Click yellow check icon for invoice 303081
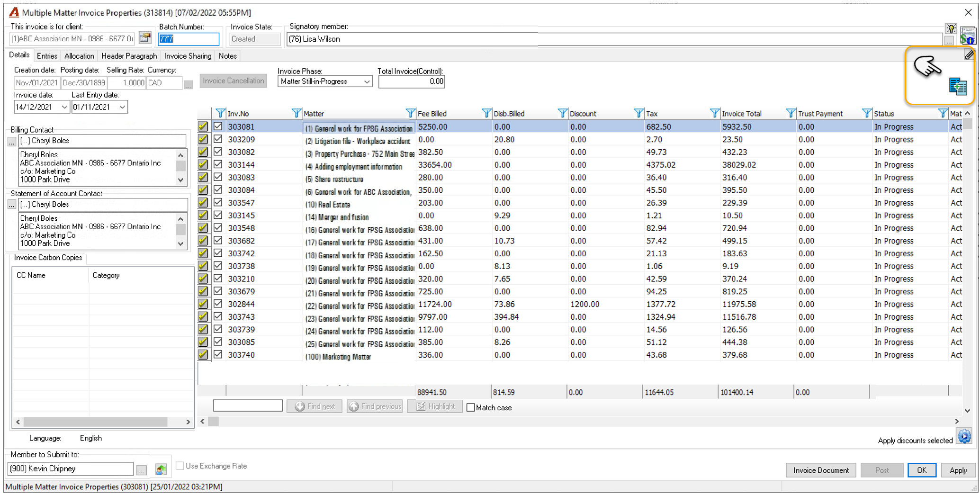This screenshot has width=980, height=495. pyautogui.click(x=203, y=126)
